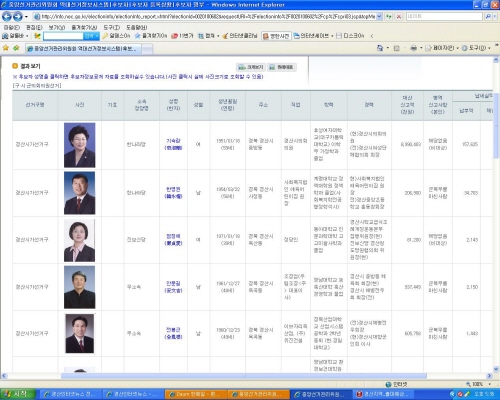Image resolution: width=500 pixels, height=400 pixels.
Task: Click the horizontal scrollbar thumb
Action: pos(244,376)
